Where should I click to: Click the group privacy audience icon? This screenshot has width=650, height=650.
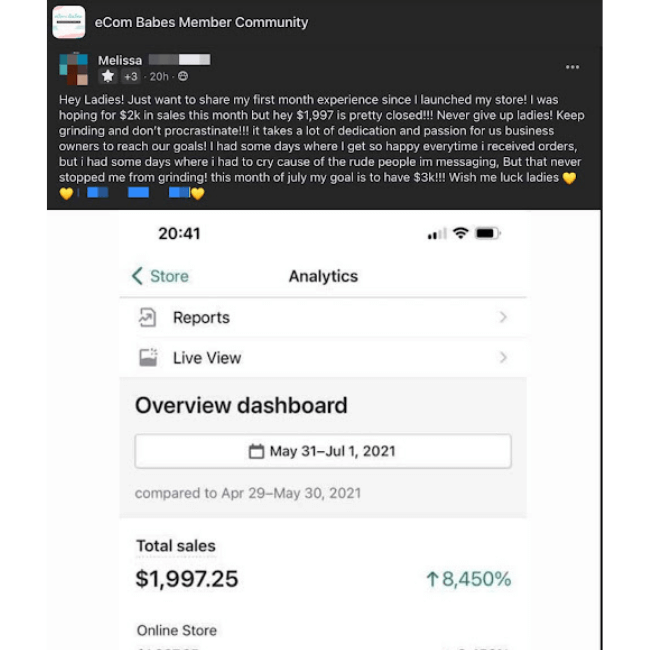coord(183,76)
